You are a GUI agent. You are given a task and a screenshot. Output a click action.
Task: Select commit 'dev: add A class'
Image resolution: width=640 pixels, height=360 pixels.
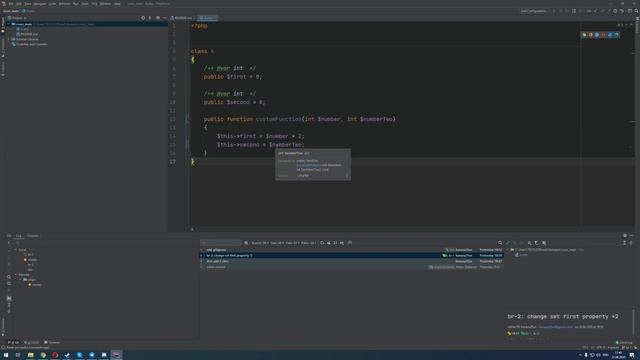point(351,261)
